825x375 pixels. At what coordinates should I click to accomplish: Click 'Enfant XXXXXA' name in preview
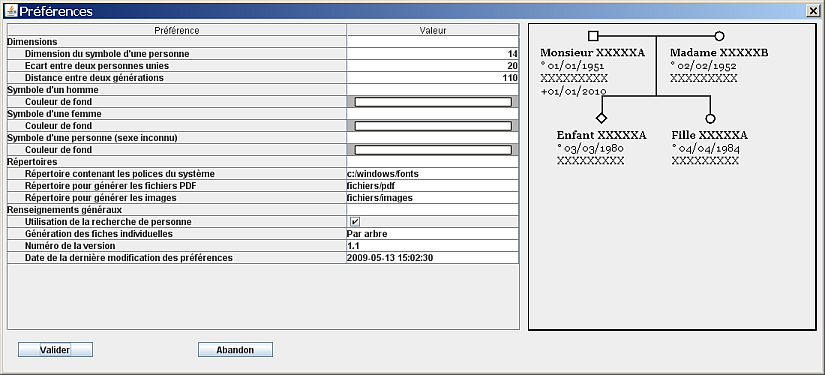point(601,135)
